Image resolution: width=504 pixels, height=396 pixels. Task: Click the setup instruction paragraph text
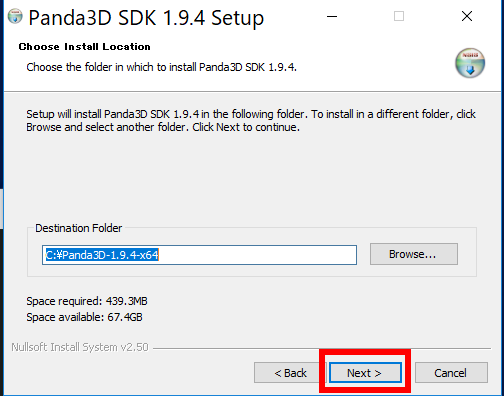251,121
